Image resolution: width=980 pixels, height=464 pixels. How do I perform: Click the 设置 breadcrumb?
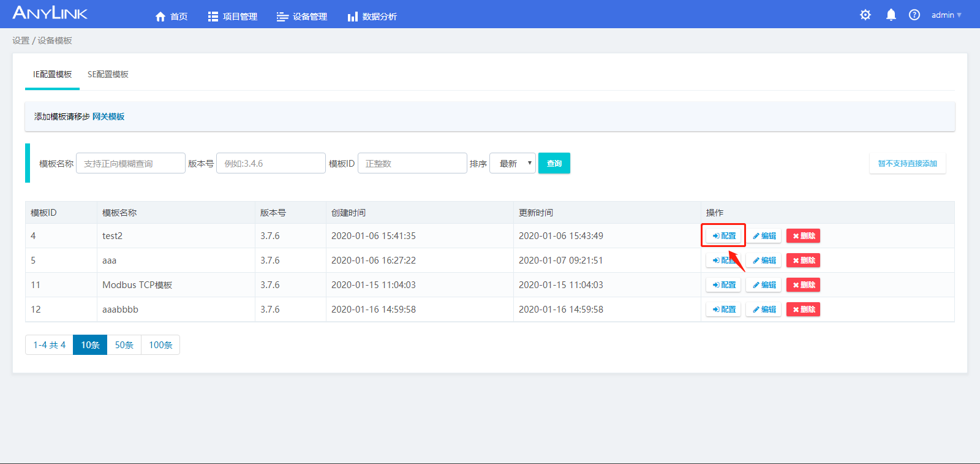point(21,40)
